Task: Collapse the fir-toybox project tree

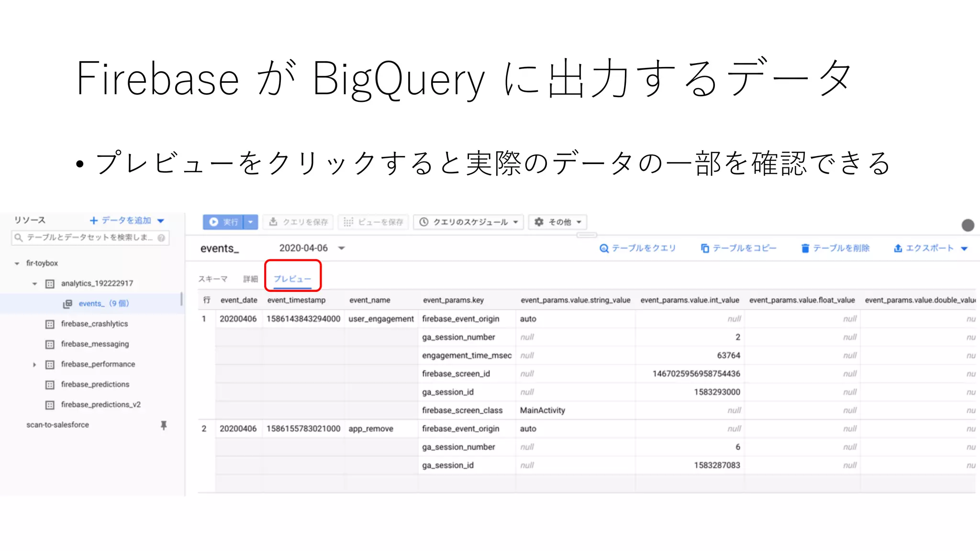Action: click(17, 264)
